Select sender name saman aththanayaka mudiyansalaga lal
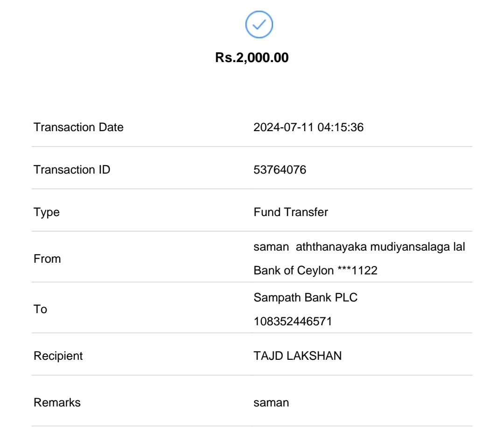Image resolution: width=504 pixels, height=427 pixels. click(359, 247)
